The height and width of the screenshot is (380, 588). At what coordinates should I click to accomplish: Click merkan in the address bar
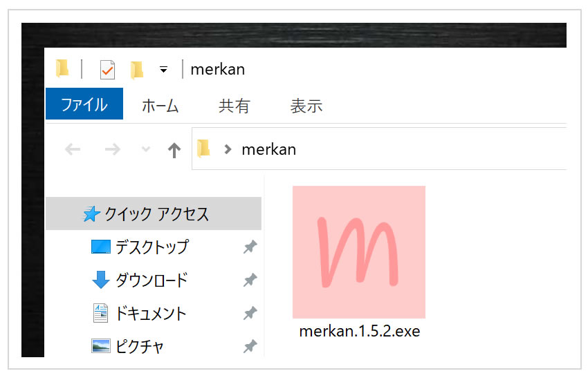coord(269,150)
